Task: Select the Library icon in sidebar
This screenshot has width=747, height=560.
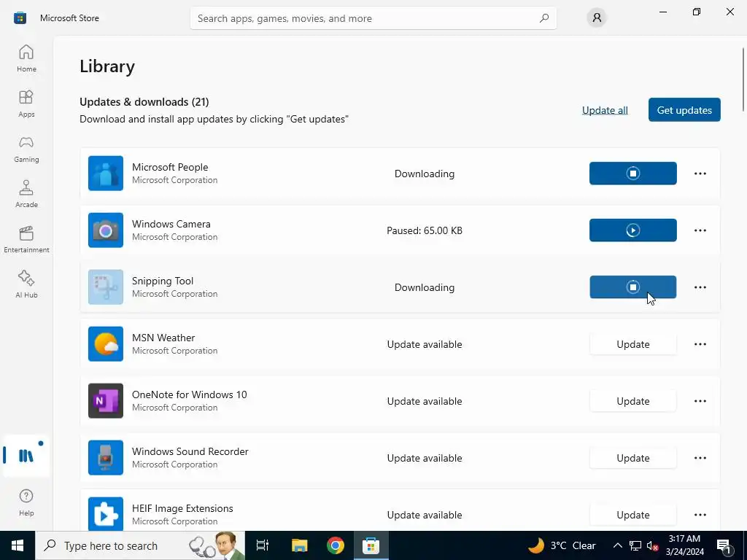Action: (26, 456)
